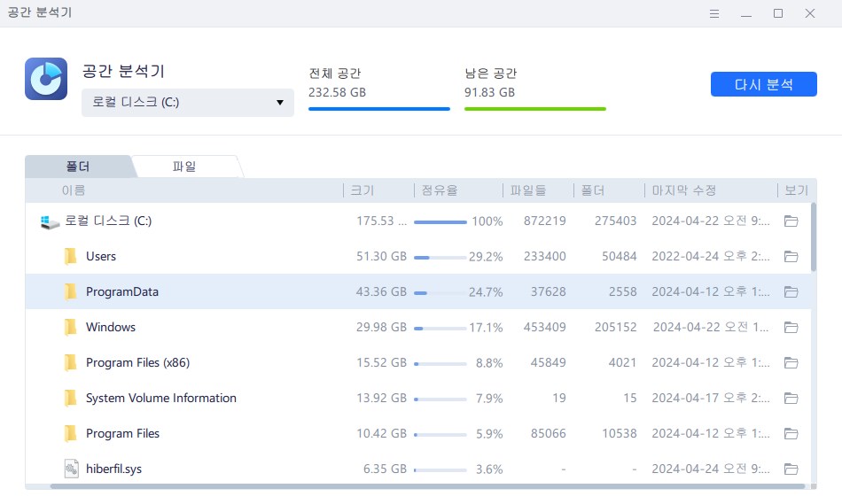Open the 로컬 디스크 (C:) drive dropdown
842x504 pixels.
(187, 103)
